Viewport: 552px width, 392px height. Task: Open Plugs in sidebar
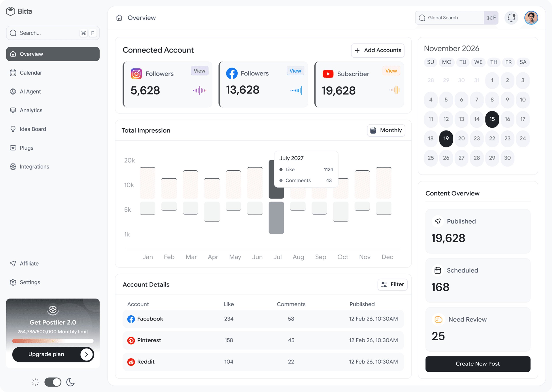(x=53, y=148)
